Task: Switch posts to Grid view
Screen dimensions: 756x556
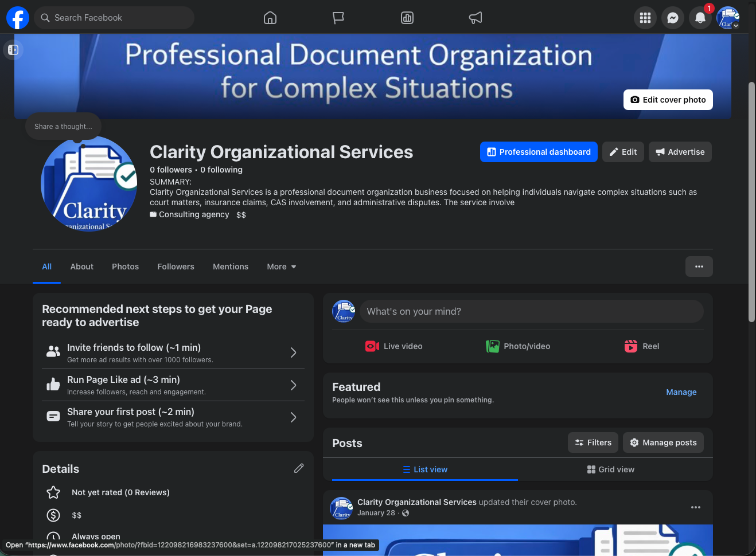Action: (610, 469)
